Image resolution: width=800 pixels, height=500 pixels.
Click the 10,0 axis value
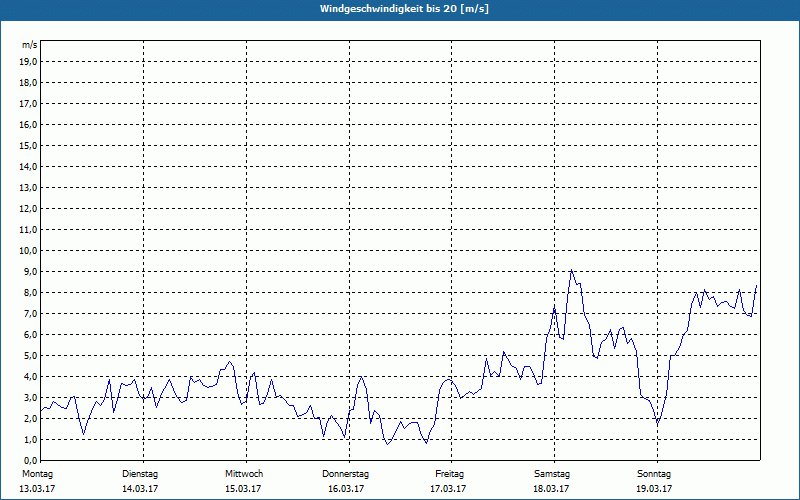(x=27, y=251)
